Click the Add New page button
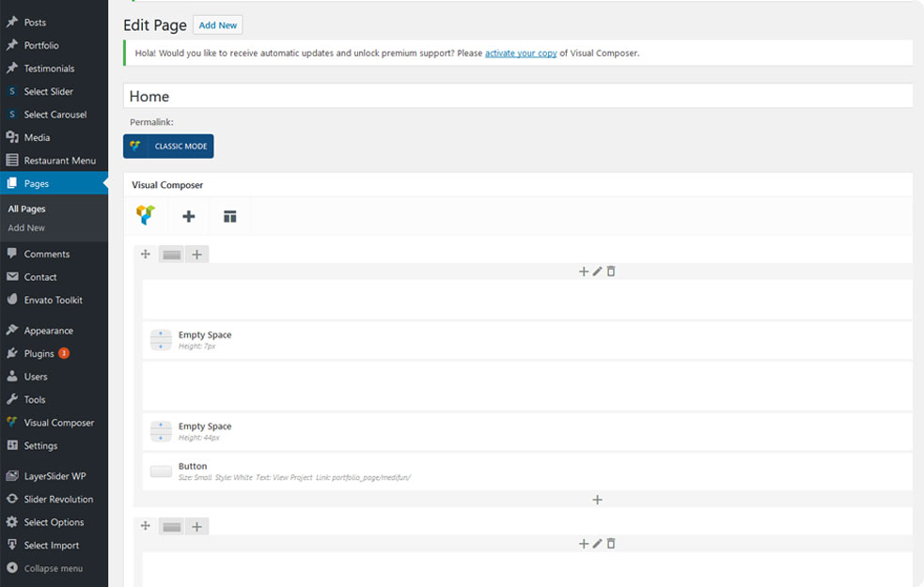924x587 pixels. tap(217, 25)
